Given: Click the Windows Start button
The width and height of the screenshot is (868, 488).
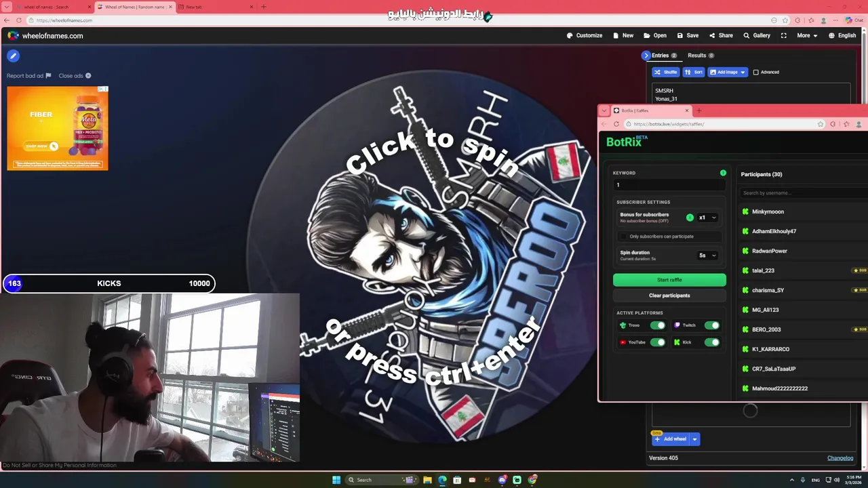Looking at the screenshot, I should coord(336,480).
